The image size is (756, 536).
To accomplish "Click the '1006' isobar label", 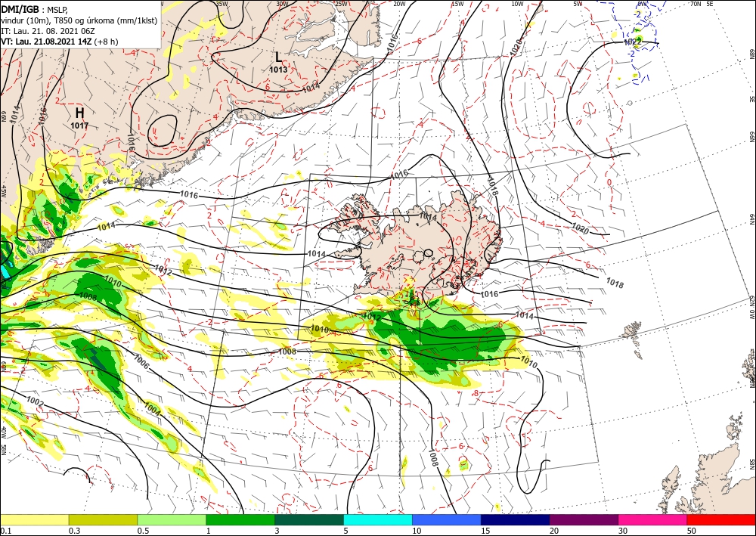I will [x=141, y=361].
